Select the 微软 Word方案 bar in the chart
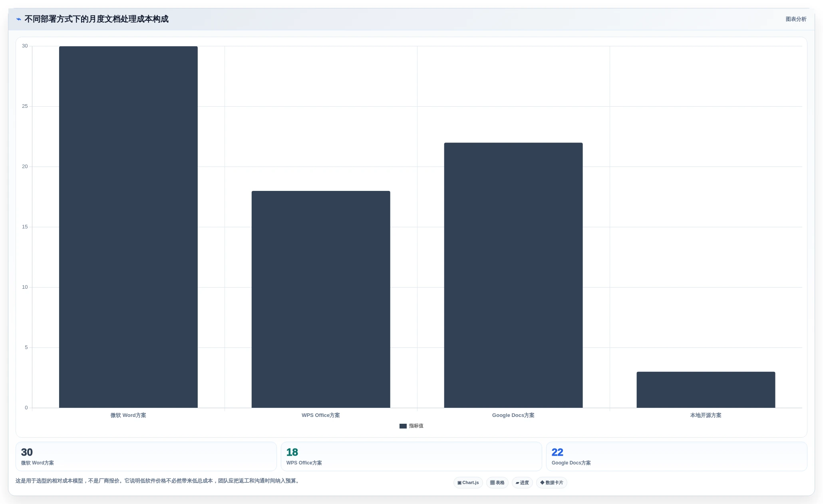The height and width of the screenshot is (504, 823). click(128, 227)
